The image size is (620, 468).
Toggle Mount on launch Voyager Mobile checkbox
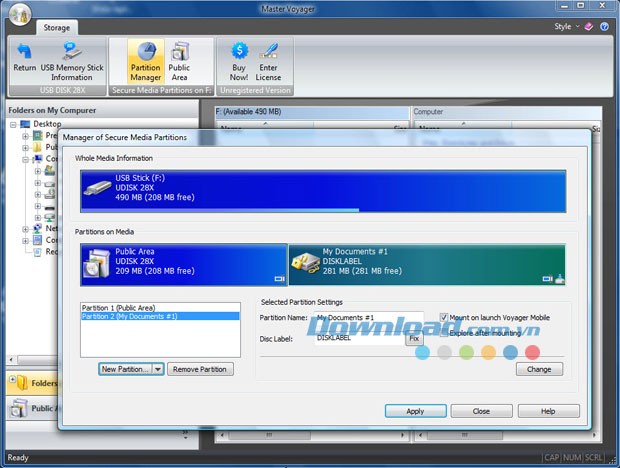(x=444, y=318)
